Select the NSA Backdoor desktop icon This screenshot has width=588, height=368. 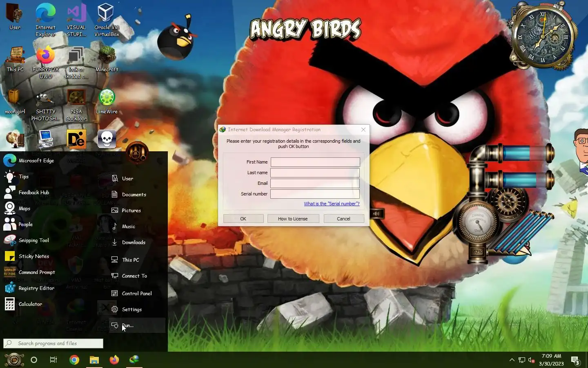click(76, 105)
